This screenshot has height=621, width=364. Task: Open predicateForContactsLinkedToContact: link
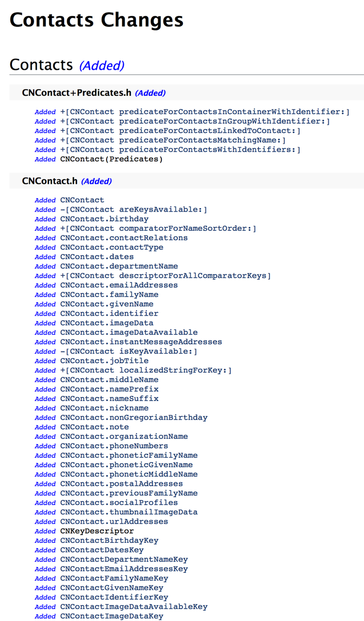pyautogui.click(x=180, y=130)
